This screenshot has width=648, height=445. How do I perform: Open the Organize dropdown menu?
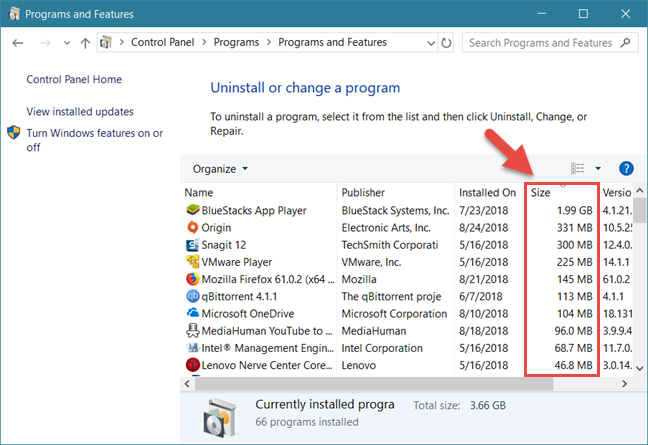point(220,169)
